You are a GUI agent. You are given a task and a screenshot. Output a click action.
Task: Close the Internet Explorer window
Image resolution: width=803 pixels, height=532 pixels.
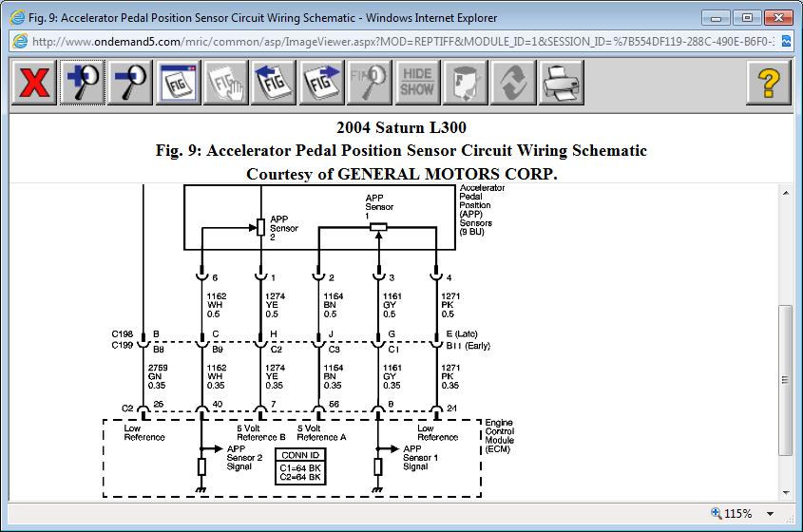[778, 18]
